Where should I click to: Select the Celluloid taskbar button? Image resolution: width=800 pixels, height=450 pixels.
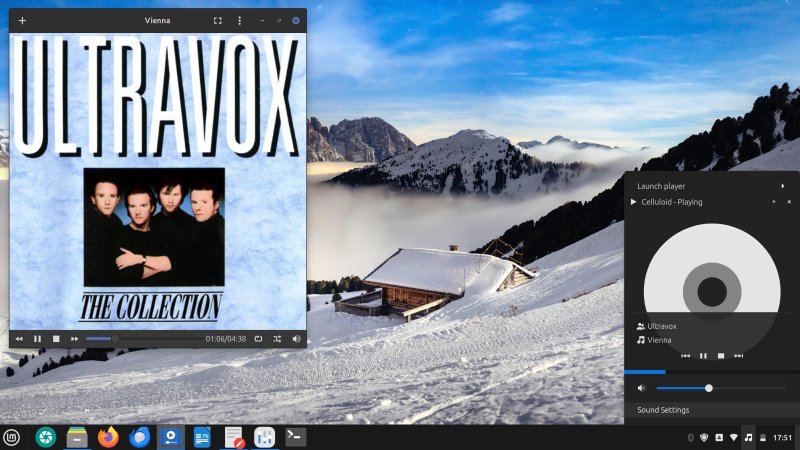pos(170,437)
